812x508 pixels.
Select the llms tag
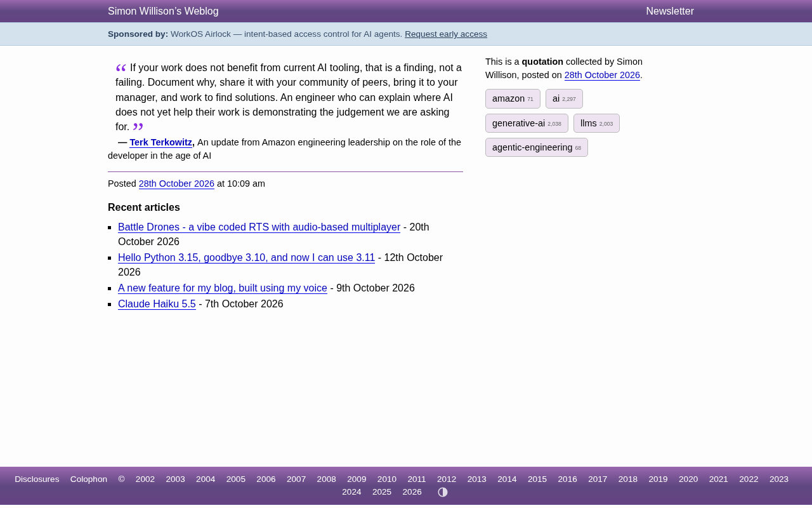(x=596, y=123)
